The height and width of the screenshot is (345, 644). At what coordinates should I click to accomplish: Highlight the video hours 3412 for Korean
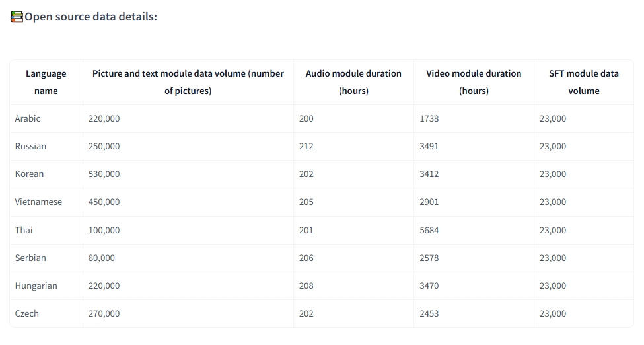[x=429, y=174]
